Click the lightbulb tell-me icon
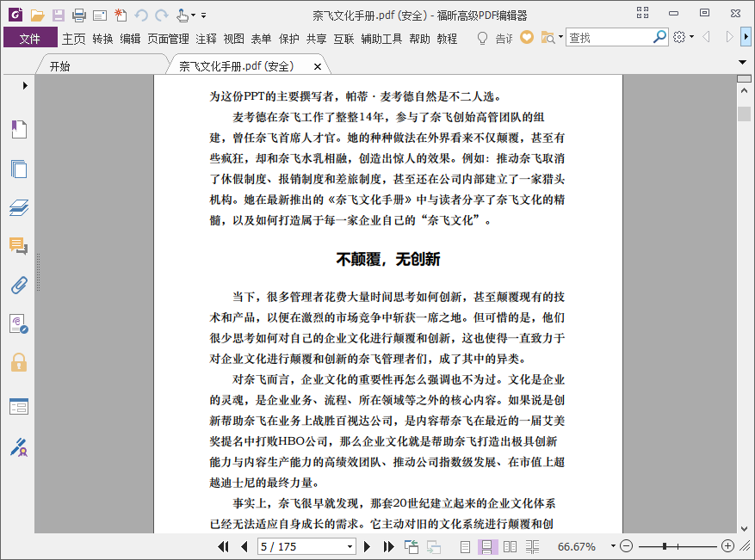 tap(482, 38)
